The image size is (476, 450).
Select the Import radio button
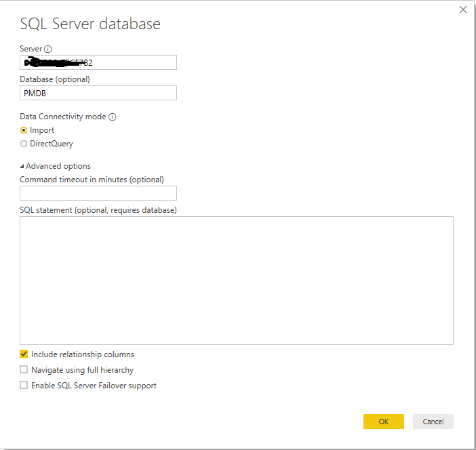pyautogui.click(x=24, y=130)
